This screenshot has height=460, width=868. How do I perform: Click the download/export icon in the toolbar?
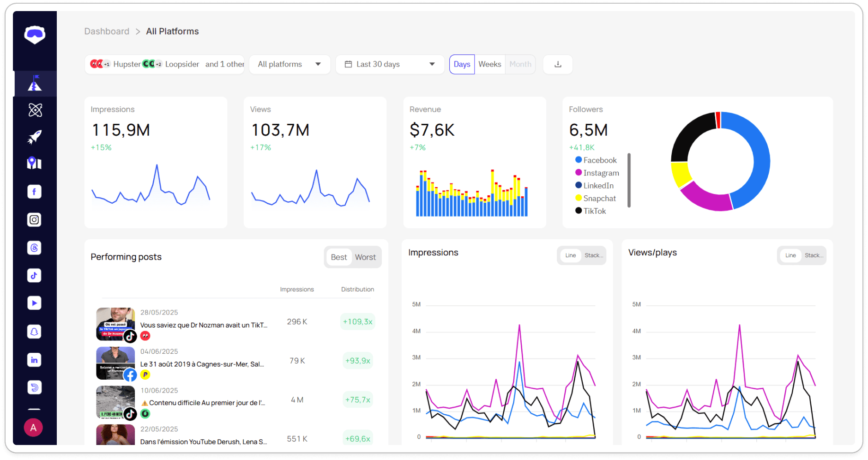click(557, 64)
